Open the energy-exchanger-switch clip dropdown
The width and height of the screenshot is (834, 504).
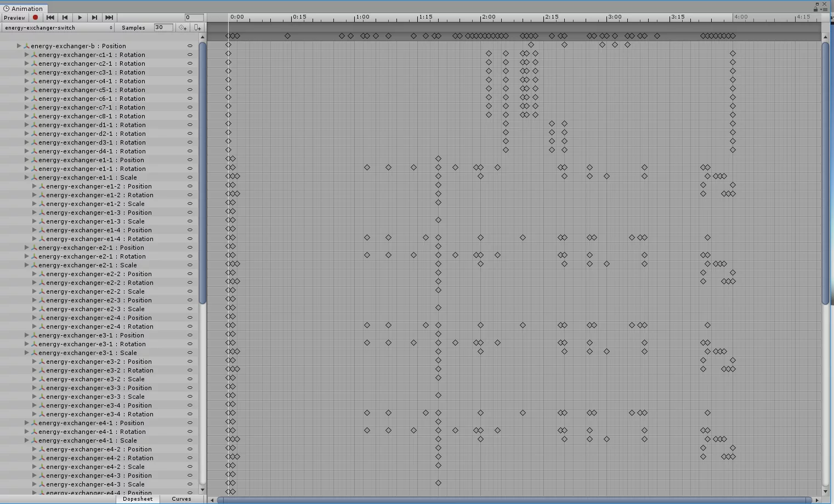tap(58, 27)
